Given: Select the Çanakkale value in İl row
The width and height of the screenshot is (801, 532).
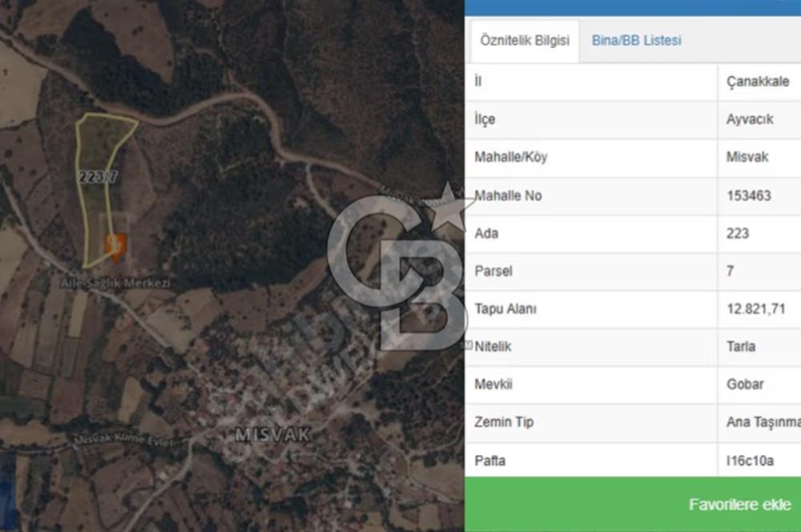Looking at the screenshot, I should pos(758,81).
